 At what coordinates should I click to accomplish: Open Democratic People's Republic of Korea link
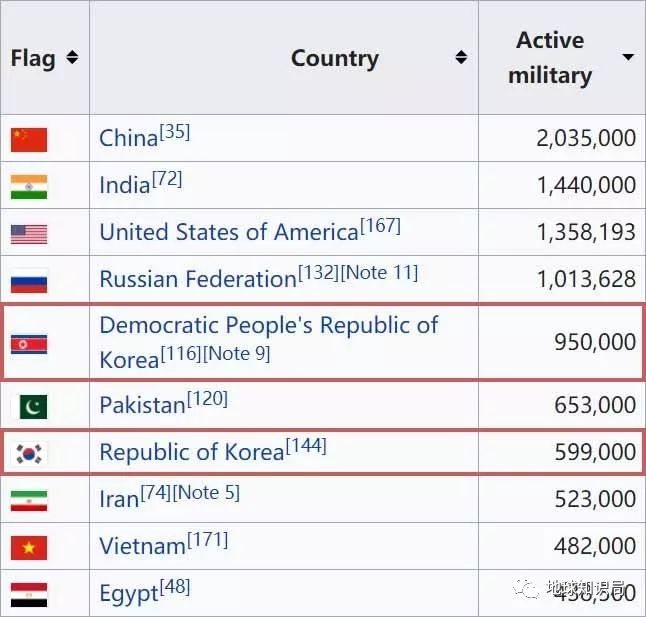point(268,326)
